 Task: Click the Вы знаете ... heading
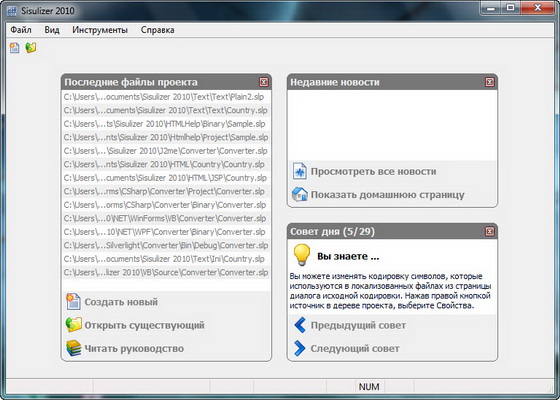click(348, 256)
